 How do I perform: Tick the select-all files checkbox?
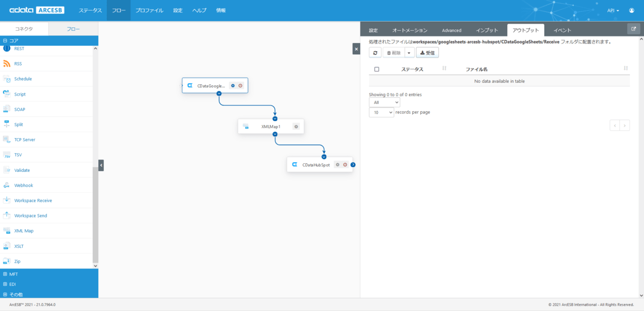(x=377, y=69)
